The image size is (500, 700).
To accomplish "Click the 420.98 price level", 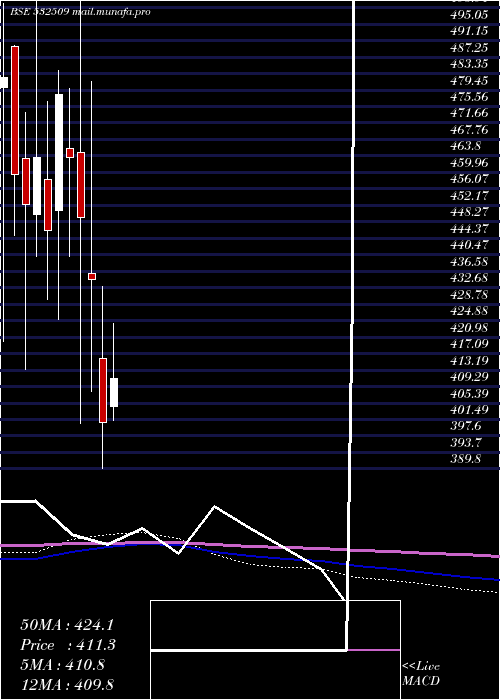I will pos(469,327).
